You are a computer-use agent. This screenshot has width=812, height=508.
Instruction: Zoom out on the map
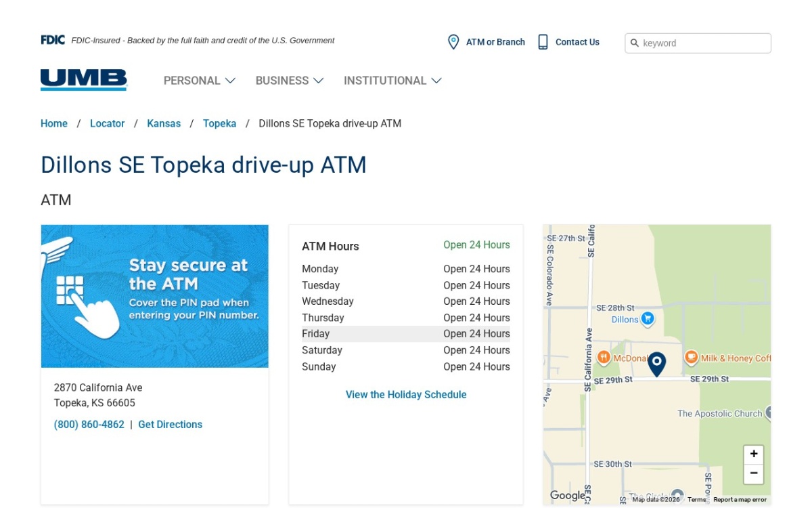pyautogui.click(x=754, y=473)
